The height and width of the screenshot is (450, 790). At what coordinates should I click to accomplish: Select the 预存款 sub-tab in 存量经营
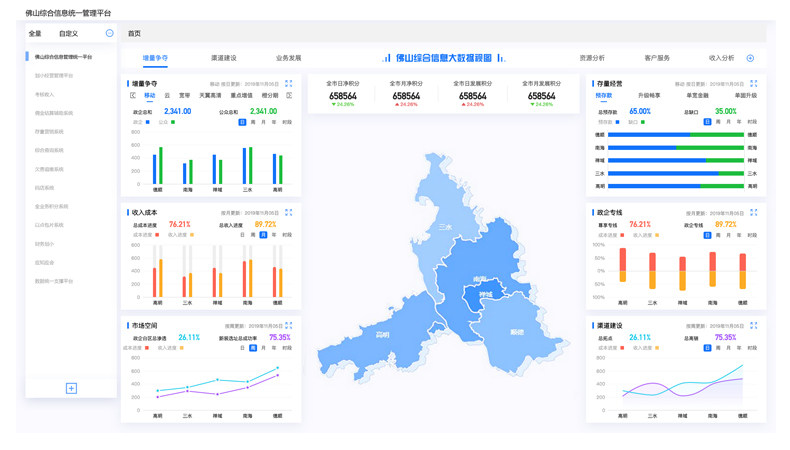pyautogui.click(x=604, y=95)
